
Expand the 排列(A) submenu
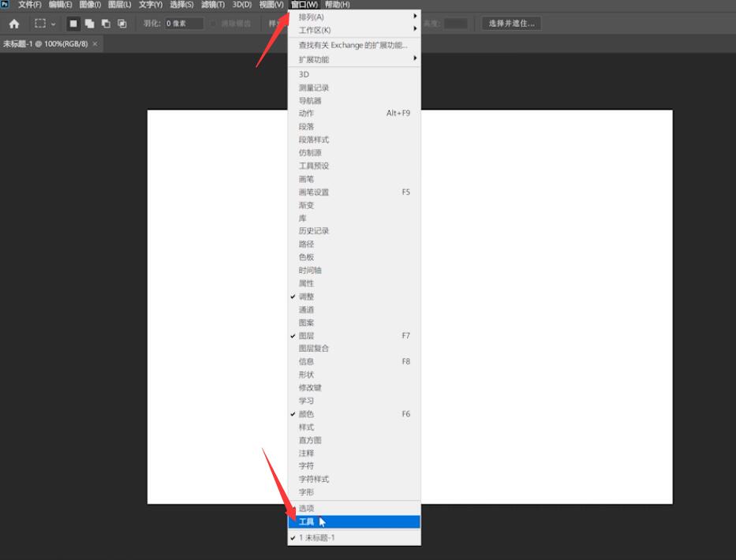pyautogui.click(x=354, y=17)
